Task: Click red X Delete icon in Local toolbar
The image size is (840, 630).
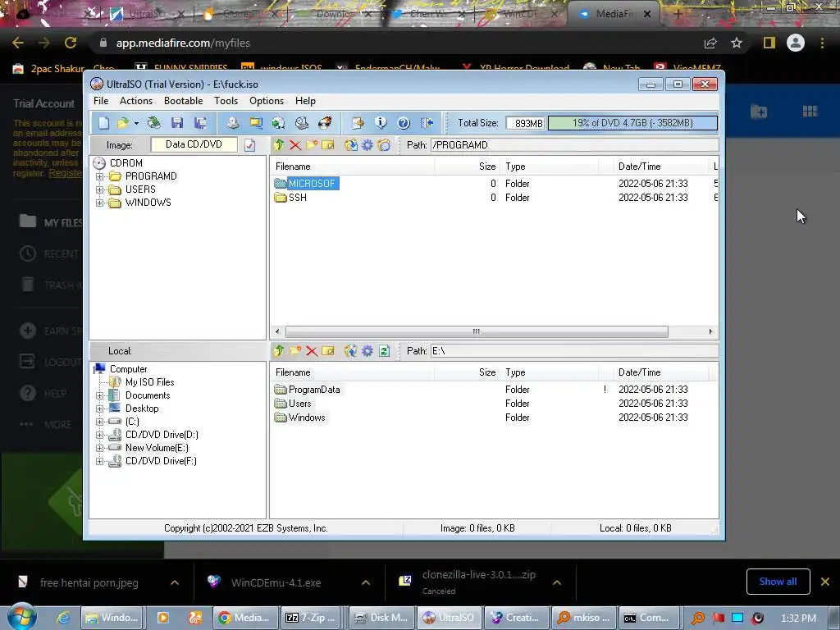Action: (312, 351)
